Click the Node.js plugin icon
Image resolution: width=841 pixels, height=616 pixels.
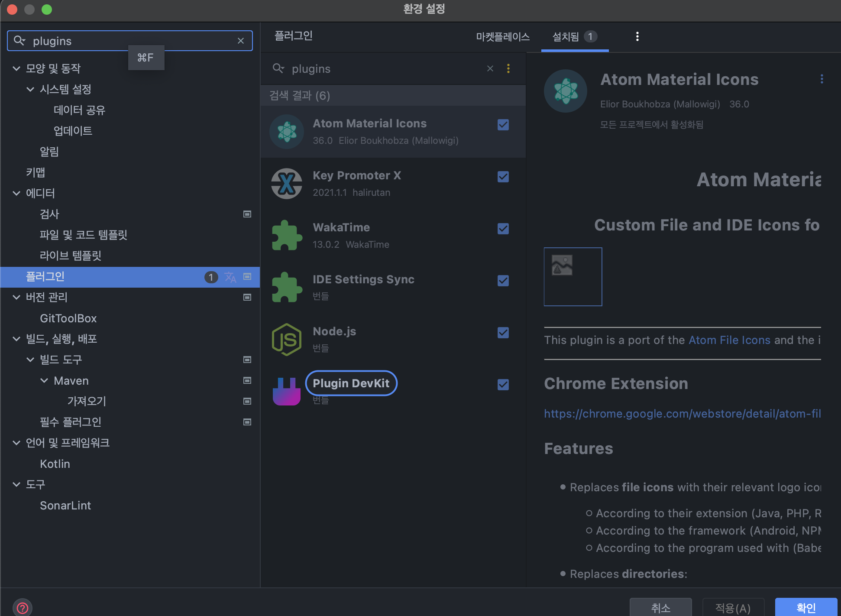click(286, 340)
